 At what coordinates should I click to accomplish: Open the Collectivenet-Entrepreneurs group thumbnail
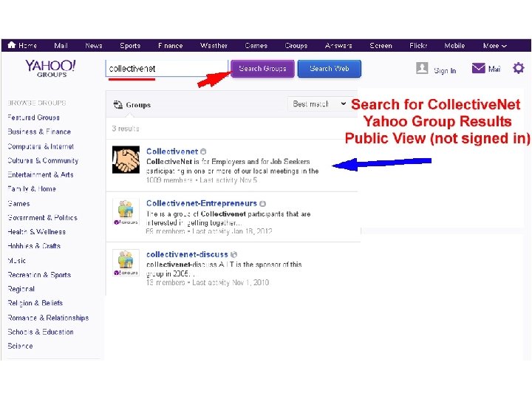pyautogui.click(x=126, y=212)
